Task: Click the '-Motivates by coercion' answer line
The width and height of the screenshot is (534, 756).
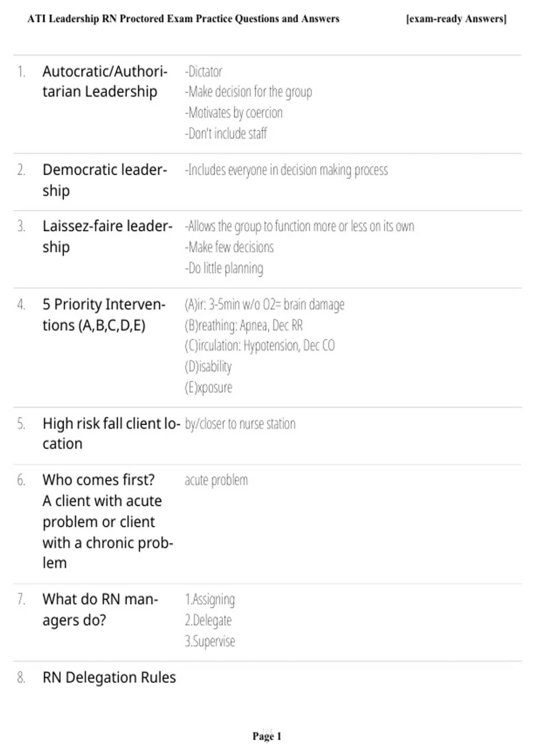Action: tap(234, 113)
